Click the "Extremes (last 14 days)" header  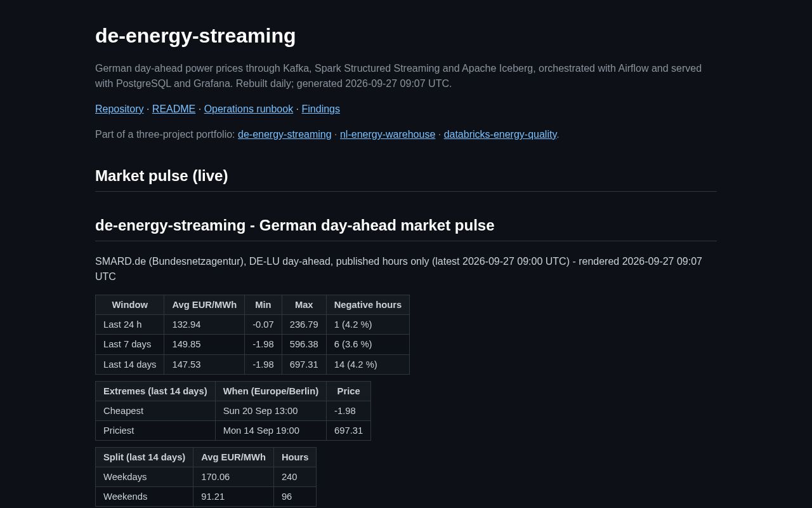[155, 391]
